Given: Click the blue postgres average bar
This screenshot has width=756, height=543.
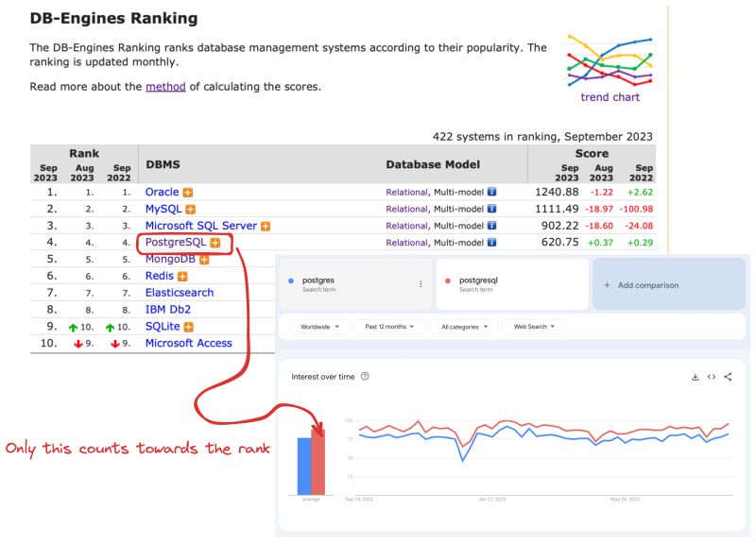Looking at the screenshot, I should (x=304, y=466).
